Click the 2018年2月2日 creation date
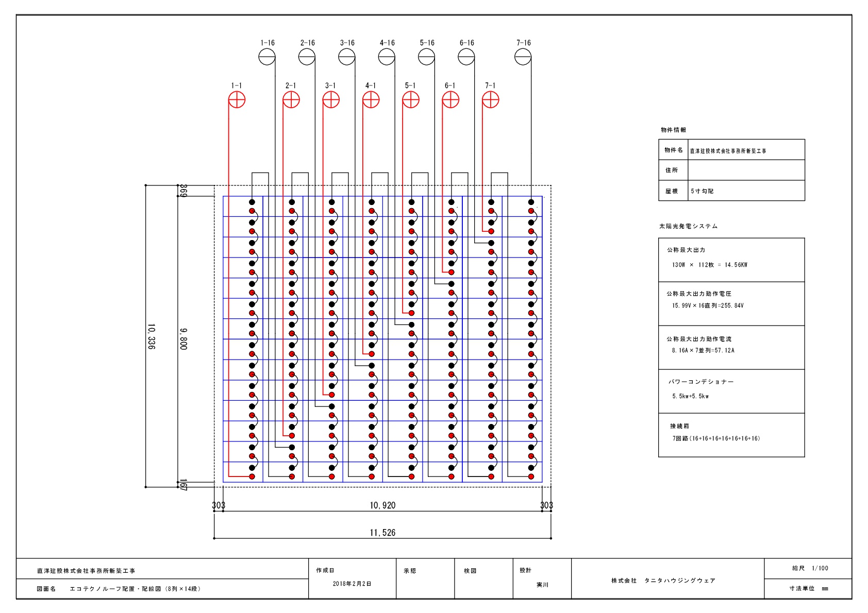 352,584
